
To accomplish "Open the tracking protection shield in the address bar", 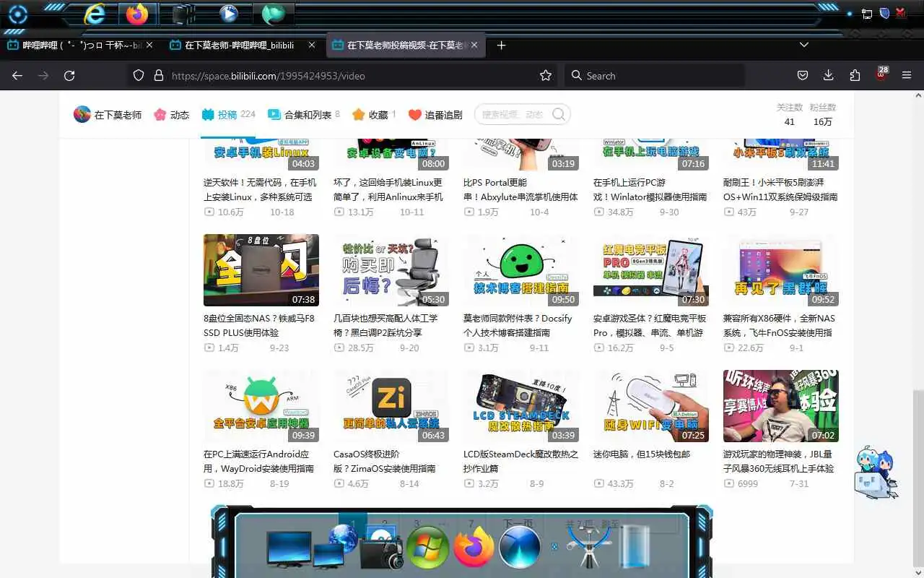I will [139, 75].
